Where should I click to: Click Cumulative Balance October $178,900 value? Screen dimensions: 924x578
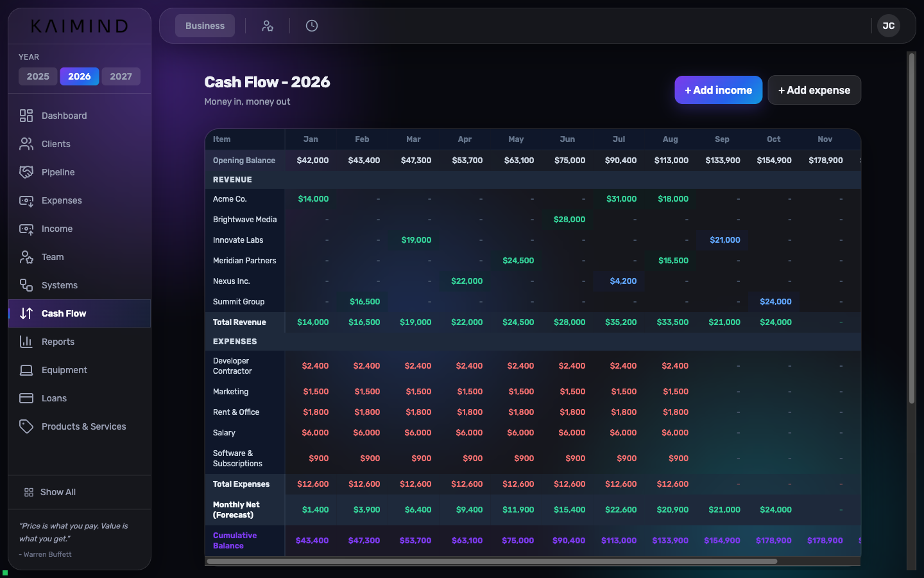pos(773,541)
